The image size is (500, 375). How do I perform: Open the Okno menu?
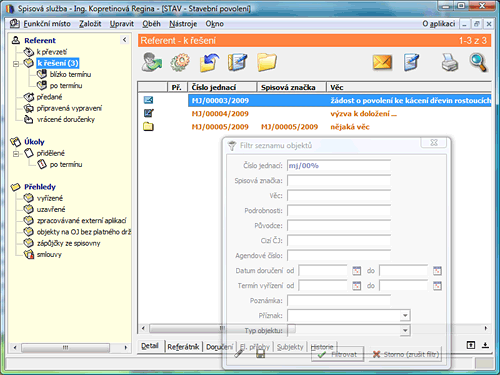[214, 24]
